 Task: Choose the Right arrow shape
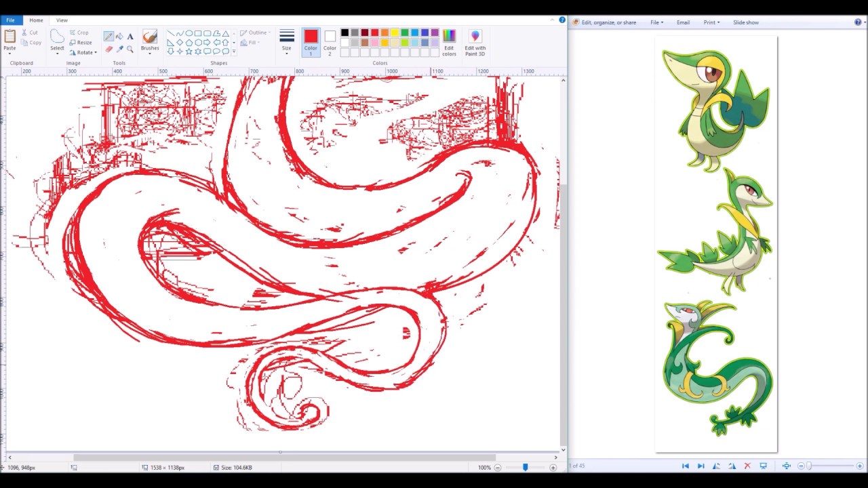[x=207, y=42]
